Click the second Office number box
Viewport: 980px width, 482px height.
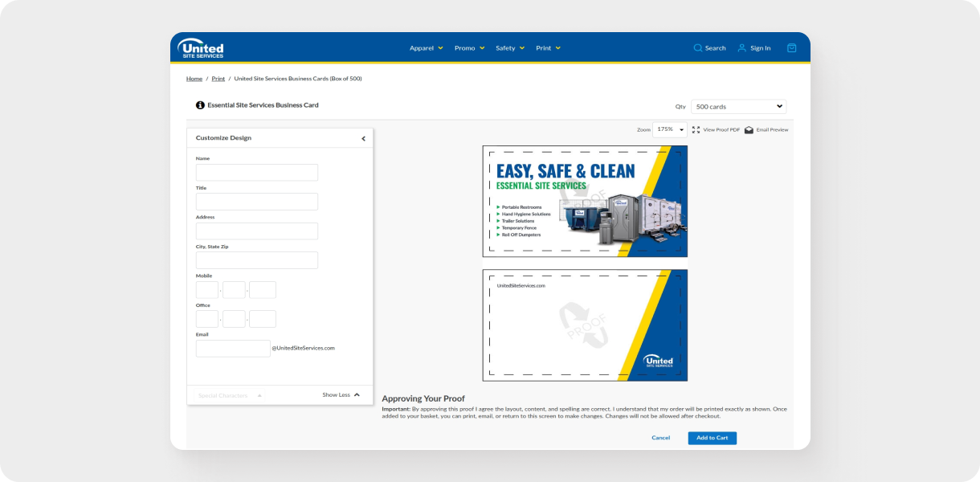tap(234, 319)
